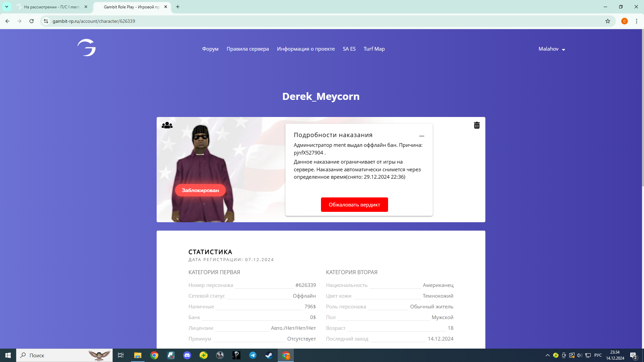Bookmark this page with star icon

pos(608,21)
